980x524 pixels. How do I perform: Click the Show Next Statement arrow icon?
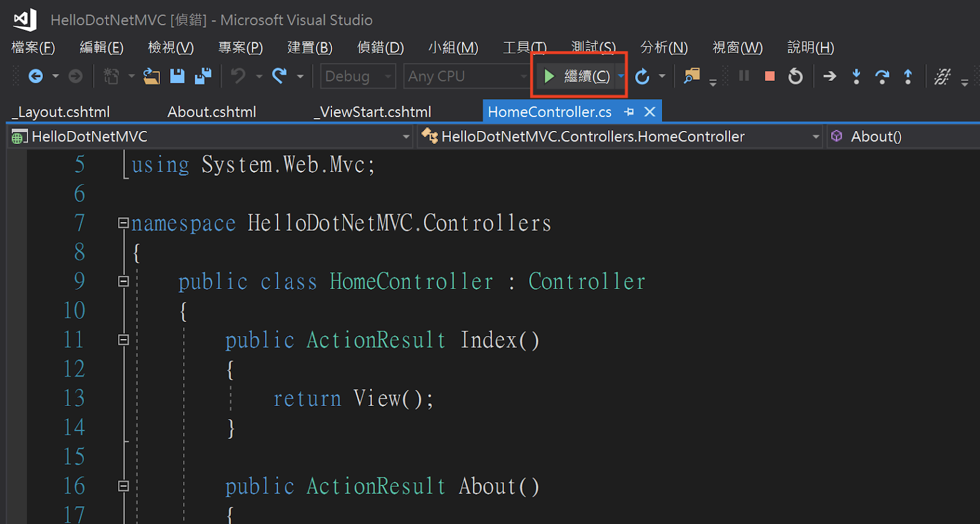[830, 76]
